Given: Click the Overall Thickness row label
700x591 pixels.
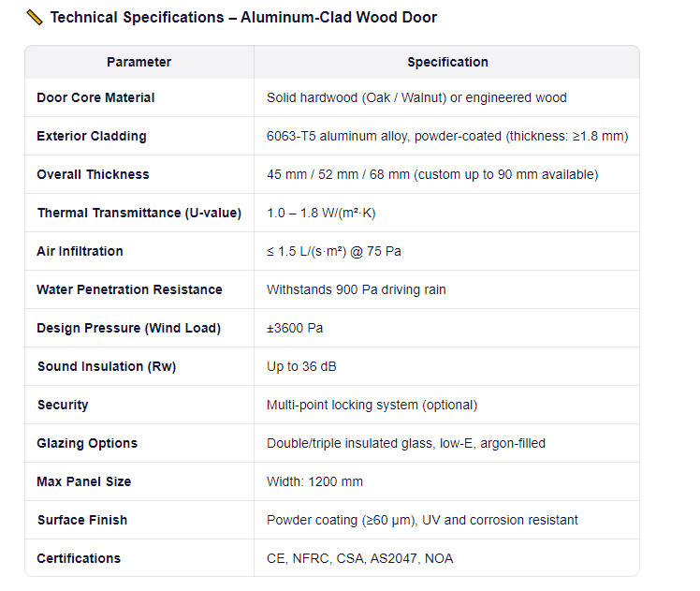Looking at the screenshot, I should click(x=93, y=174).
